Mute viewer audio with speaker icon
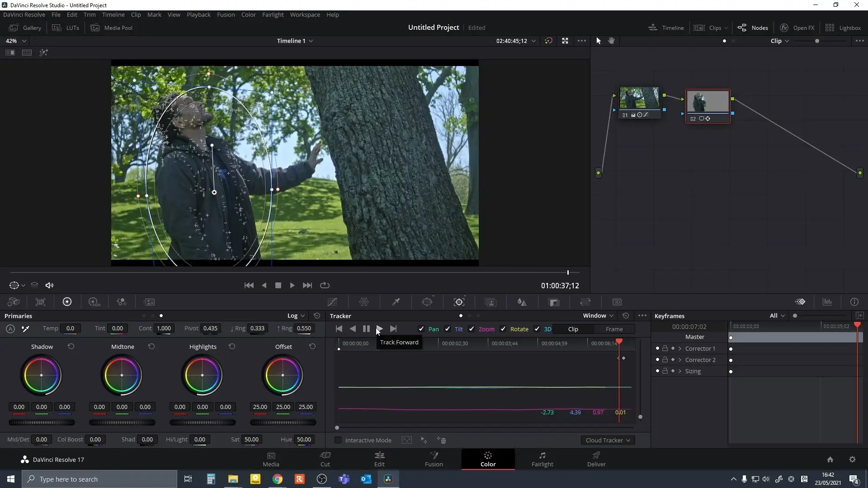The image size is (868, 488). [x=49, y=285]
